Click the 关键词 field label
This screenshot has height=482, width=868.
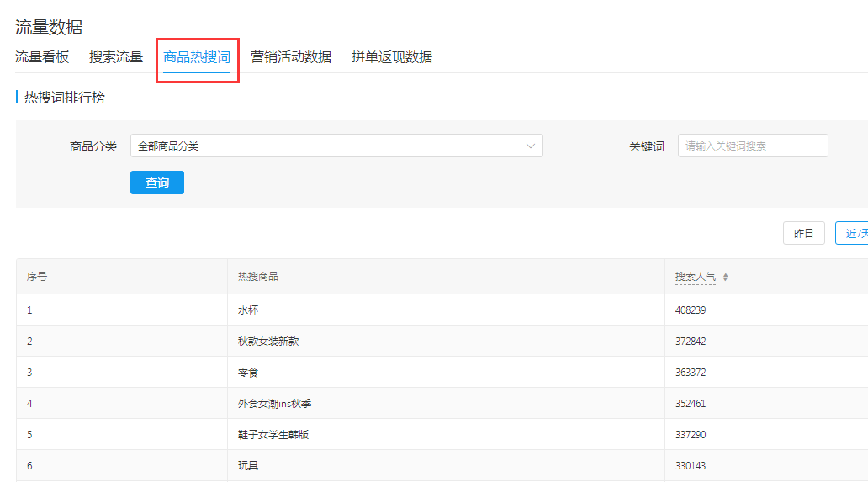646,146
